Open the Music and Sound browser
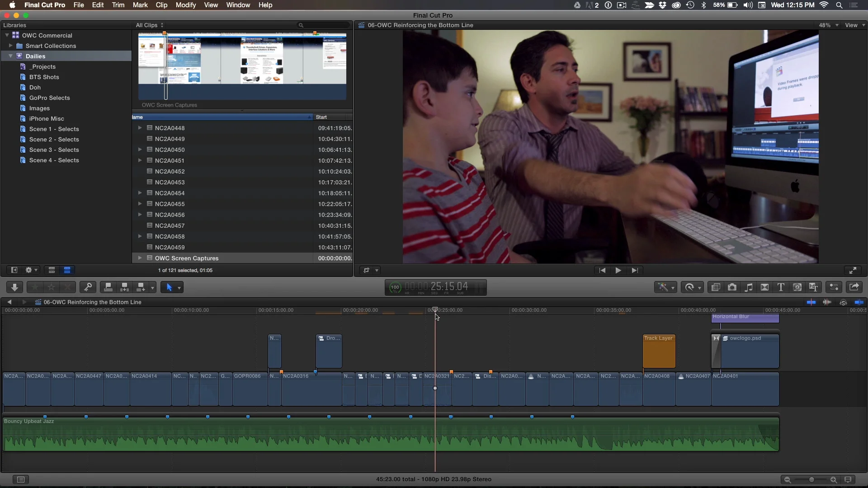Screen dimensions: 868x488 pyautogui.click(x=749, y=287)
